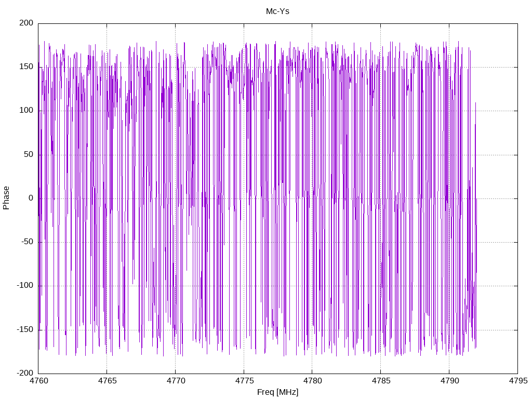This screenshot has height=399, width=532.
Task: Click the -50 y-axis tick label
Action: coord(28,242)
